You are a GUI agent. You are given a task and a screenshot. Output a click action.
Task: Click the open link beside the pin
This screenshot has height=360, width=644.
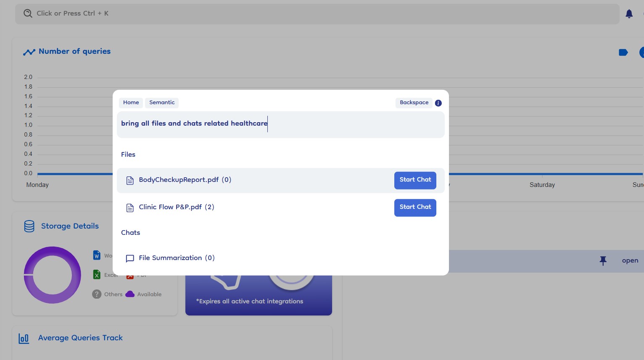click(x=630, y=261)
